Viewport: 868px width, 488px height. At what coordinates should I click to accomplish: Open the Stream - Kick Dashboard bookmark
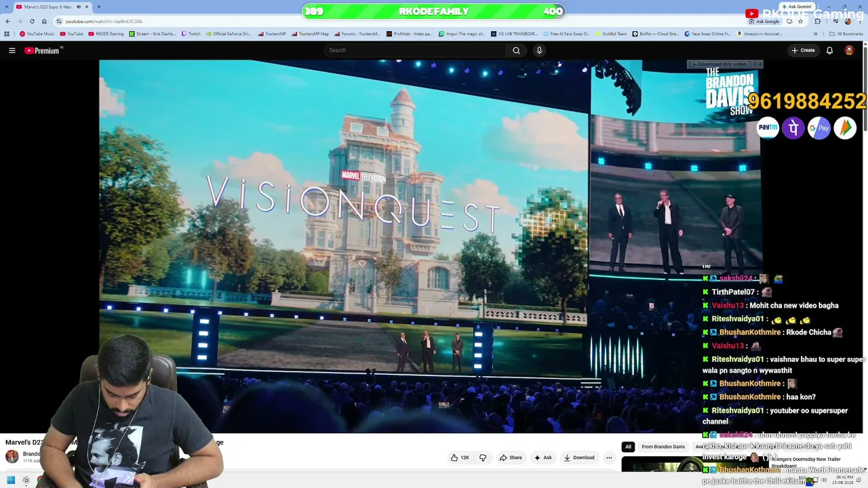[153, 34]
